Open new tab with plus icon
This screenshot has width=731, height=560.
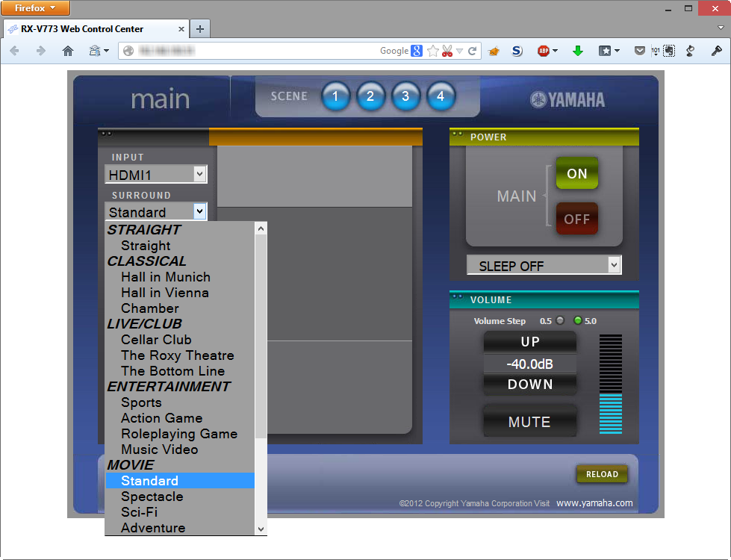200,29
